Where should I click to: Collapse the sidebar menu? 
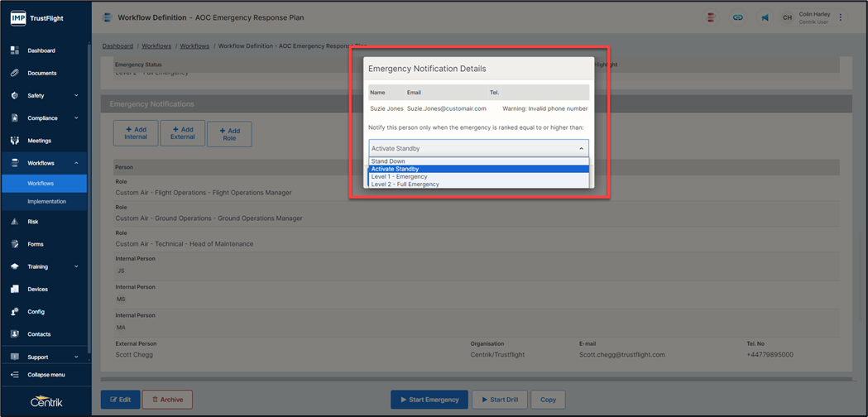(x=46, y=375)
